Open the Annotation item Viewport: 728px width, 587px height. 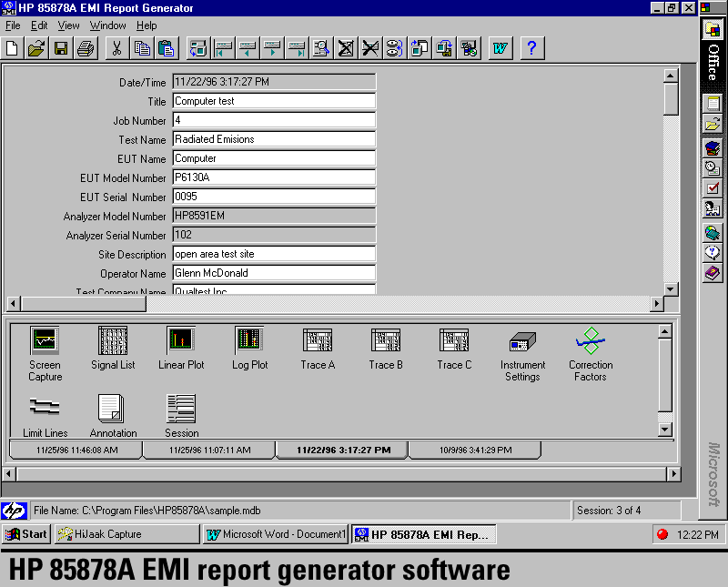[113, 416]
